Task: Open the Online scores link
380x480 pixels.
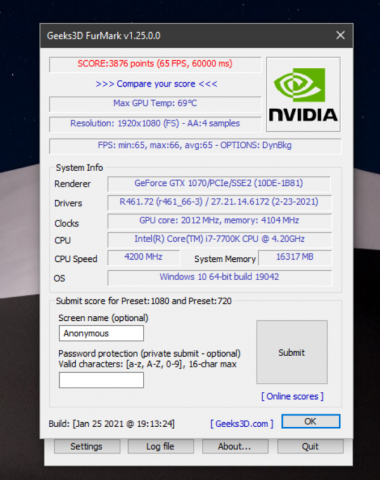Action: pos(292,396)
